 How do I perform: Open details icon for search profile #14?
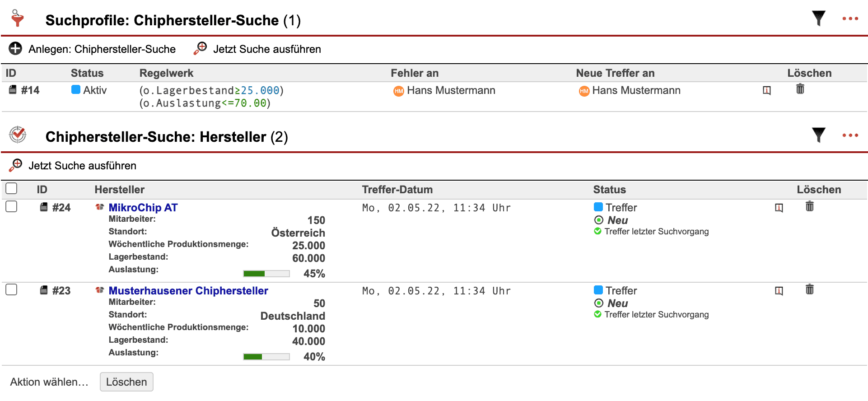766,90
